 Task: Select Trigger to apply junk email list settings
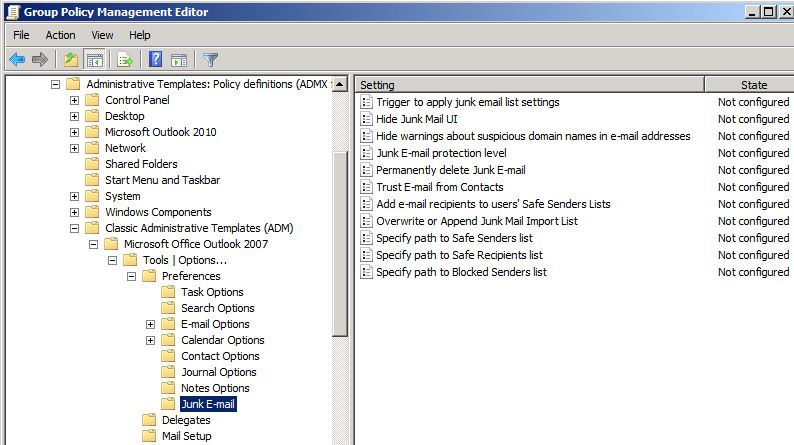468,102
